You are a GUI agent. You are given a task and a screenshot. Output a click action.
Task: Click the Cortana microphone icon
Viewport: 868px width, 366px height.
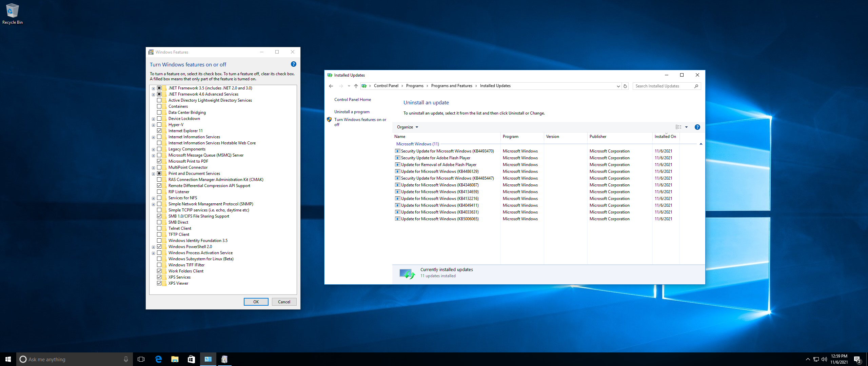[x=126, y=359]
